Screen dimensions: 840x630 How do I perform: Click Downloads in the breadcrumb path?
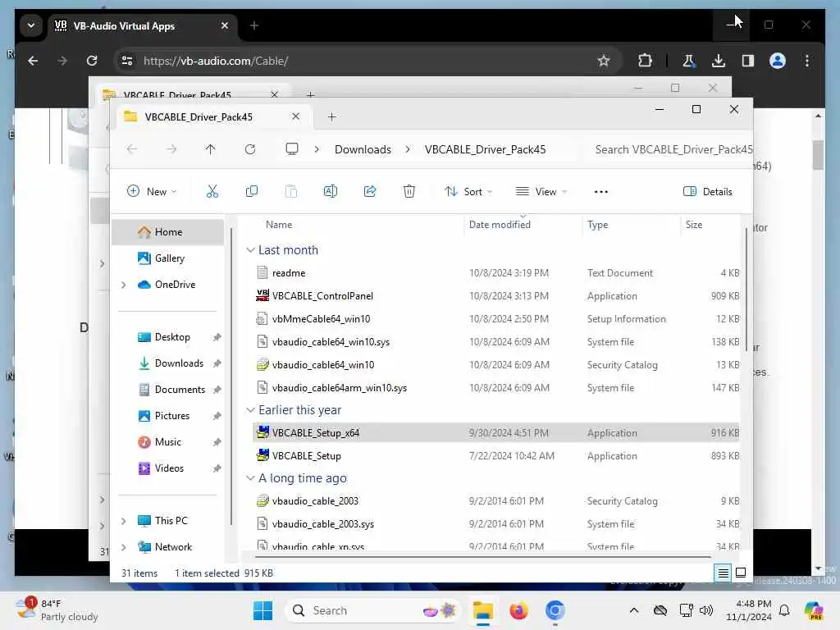363,149
